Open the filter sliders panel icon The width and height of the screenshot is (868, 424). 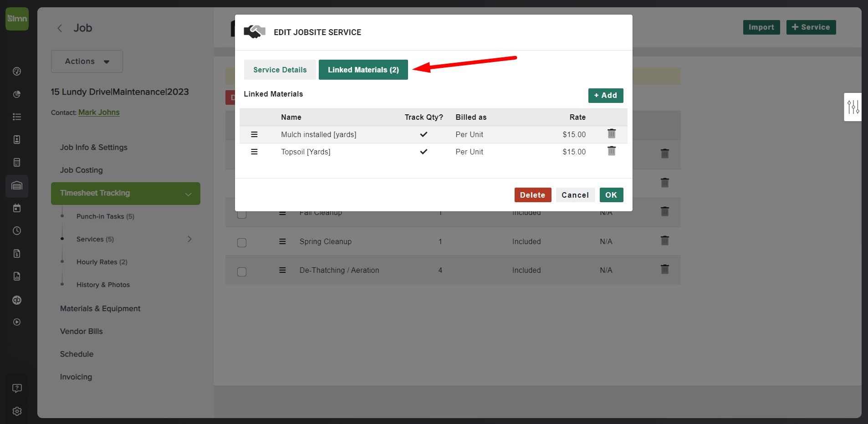853,107
